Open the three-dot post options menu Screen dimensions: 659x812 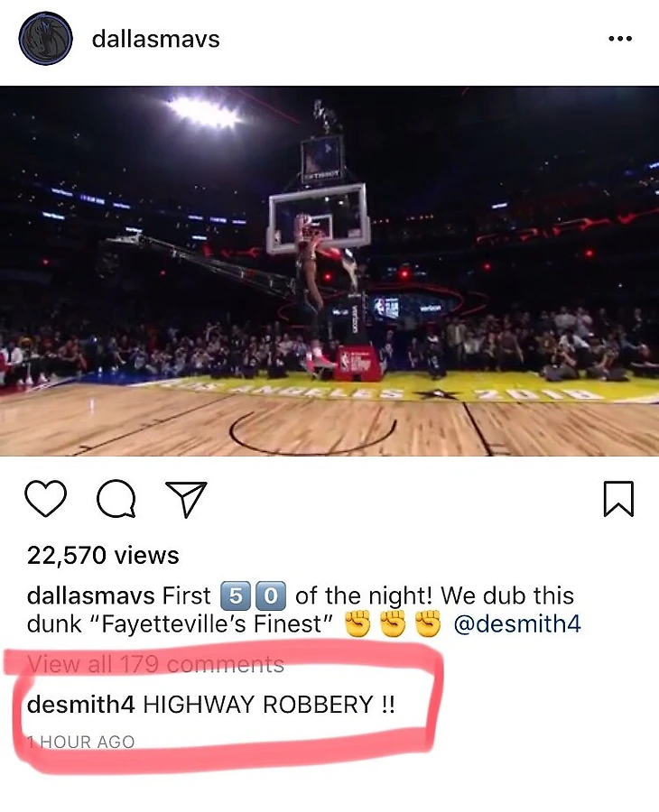pyautogui.click(x=620, y=38)
